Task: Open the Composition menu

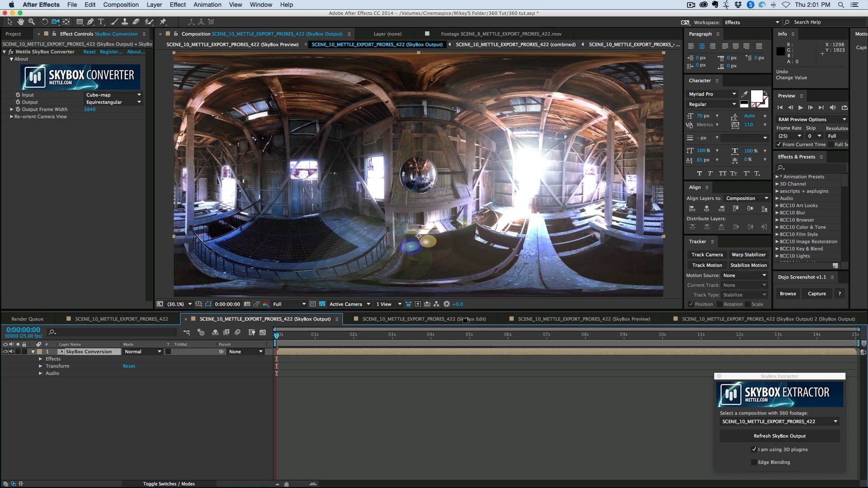Action: [x=120, y=5]
